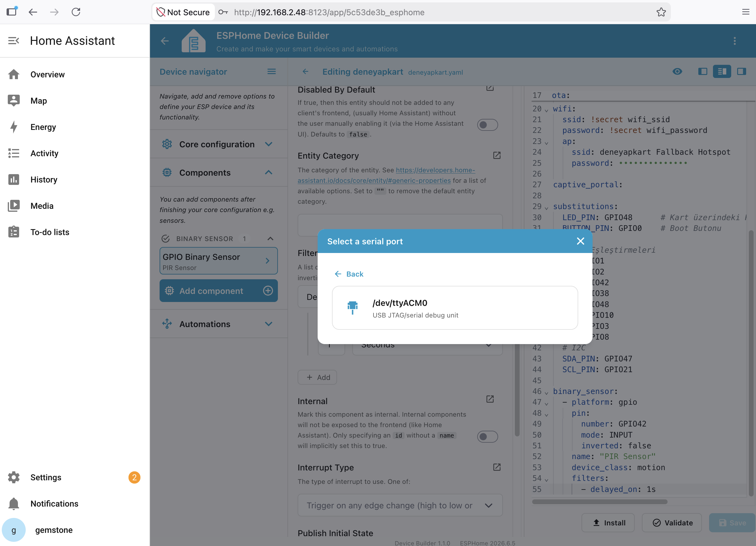This screenshot has width=756, height=546.
Task: Click the Notifications bell icon
Action: (14, 504)
